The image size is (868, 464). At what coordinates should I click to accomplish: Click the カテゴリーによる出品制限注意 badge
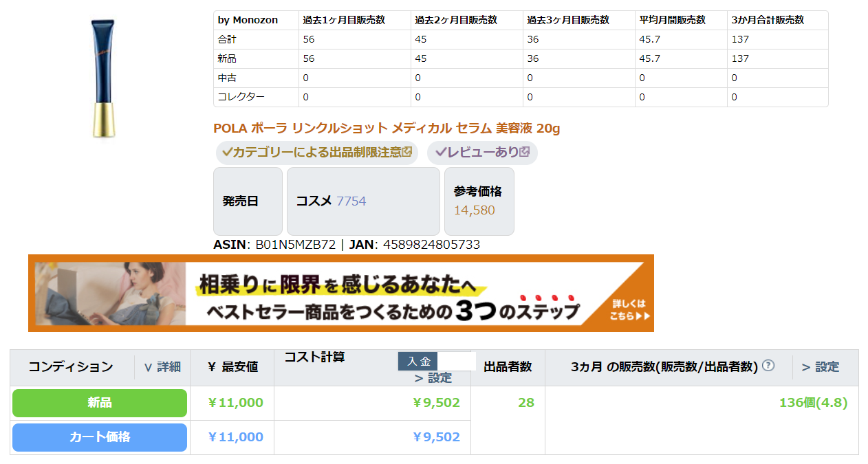(x=317, y=153)
